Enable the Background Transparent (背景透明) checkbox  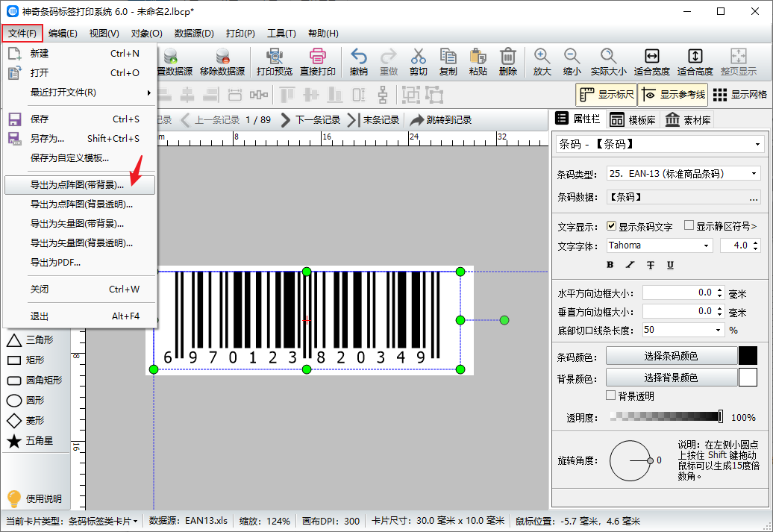(611, 395)
